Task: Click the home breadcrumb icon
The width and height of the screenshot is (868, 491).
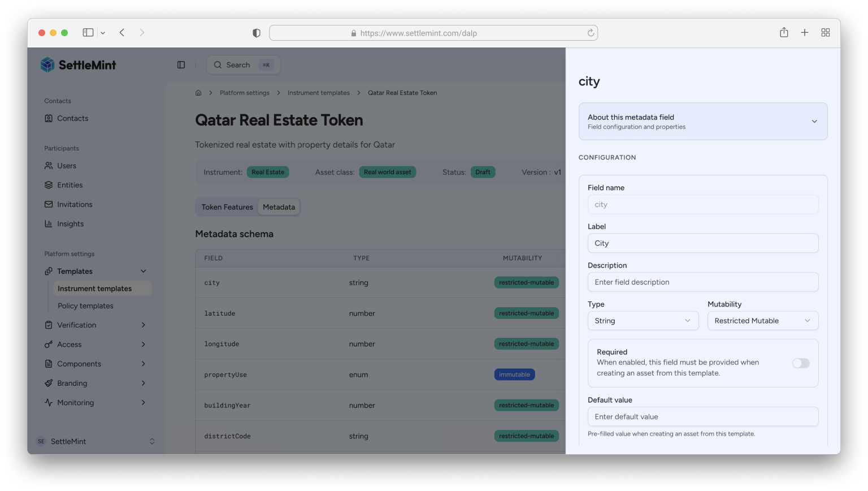Action: point(198,93)
